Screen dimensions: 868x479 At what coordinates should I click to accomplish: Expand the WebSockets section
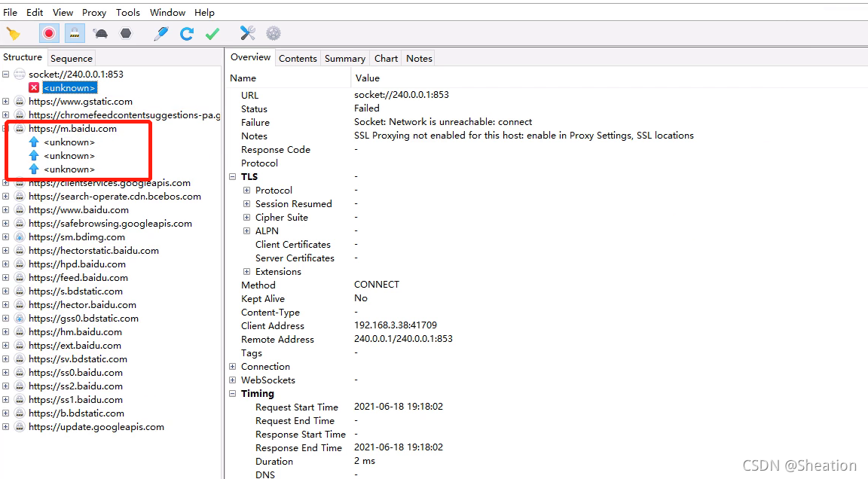pyautogui.click(x=233, y=380)
